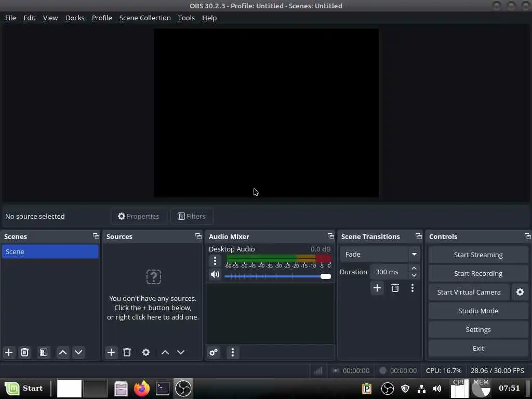The height and width of the screenshot is (399, 532).
Task: Open the Help menu
Action: coord(209,18)
